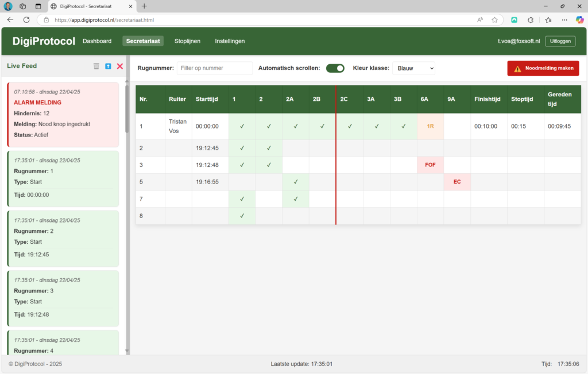Click the 1R cell in row 1

[430, 126]
